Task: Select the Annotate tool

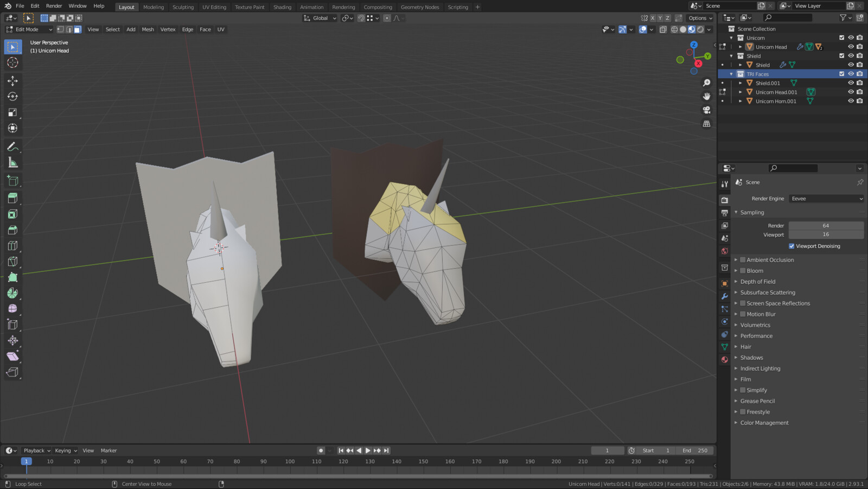Action: click(x=12, y=147)
